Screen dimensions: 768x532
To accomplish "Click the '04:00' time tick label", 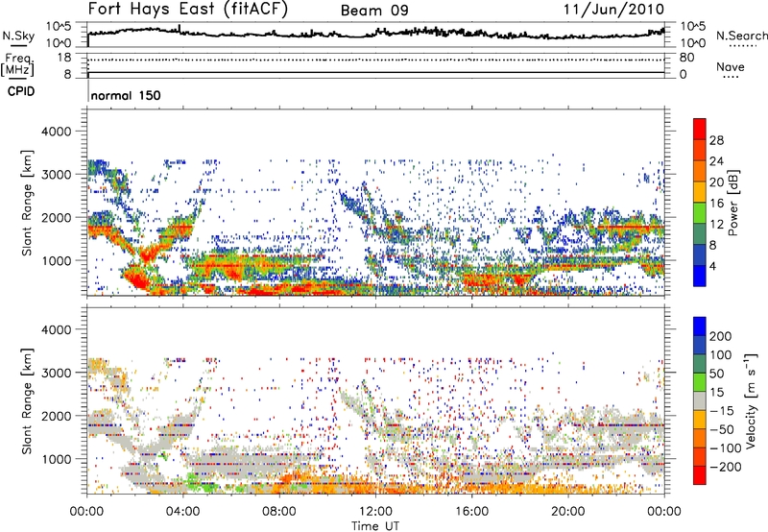I will 182,512.
